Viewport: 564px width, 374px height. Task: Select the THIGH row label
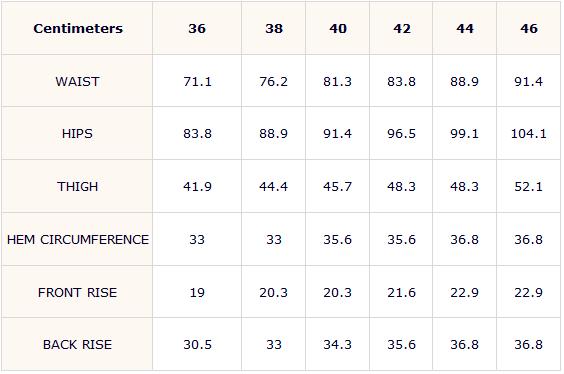tap(77, 187)
